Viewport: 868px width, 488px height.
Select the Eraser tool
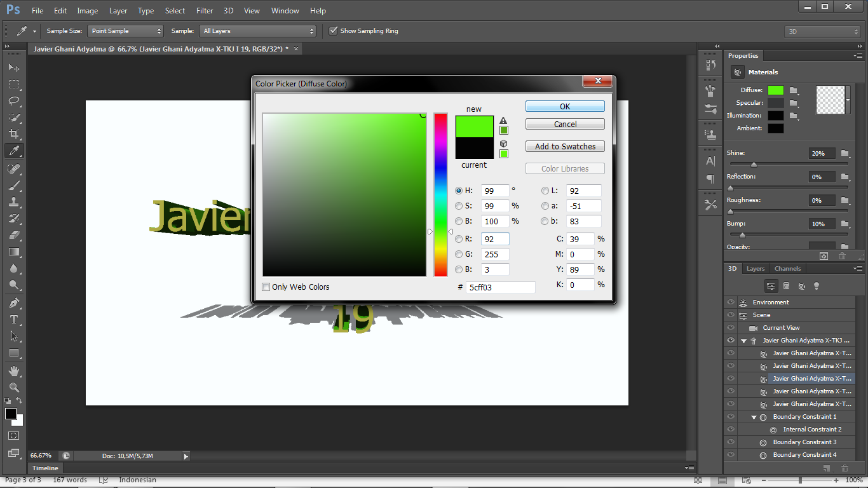tap(13, 235)
